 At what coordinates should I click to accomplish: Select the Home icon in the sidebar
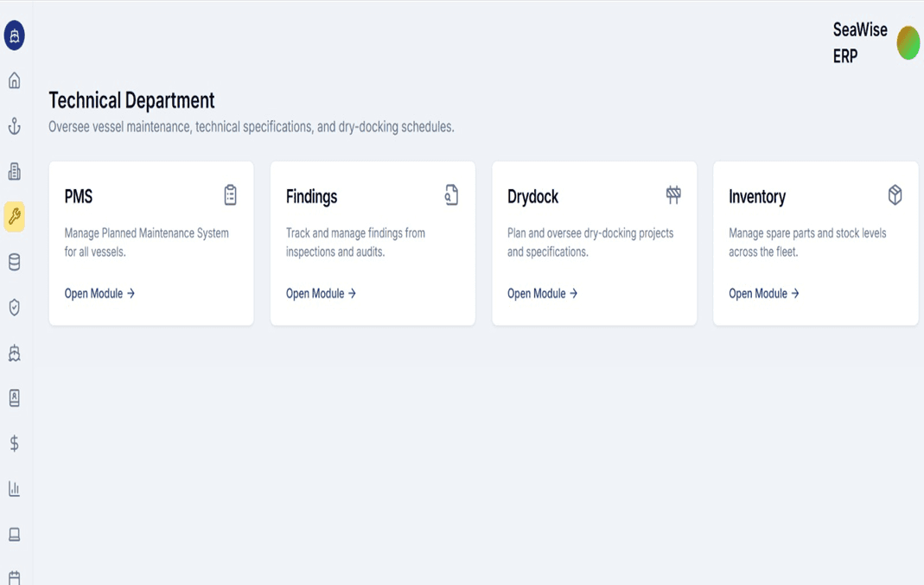[x=14, y=79]
